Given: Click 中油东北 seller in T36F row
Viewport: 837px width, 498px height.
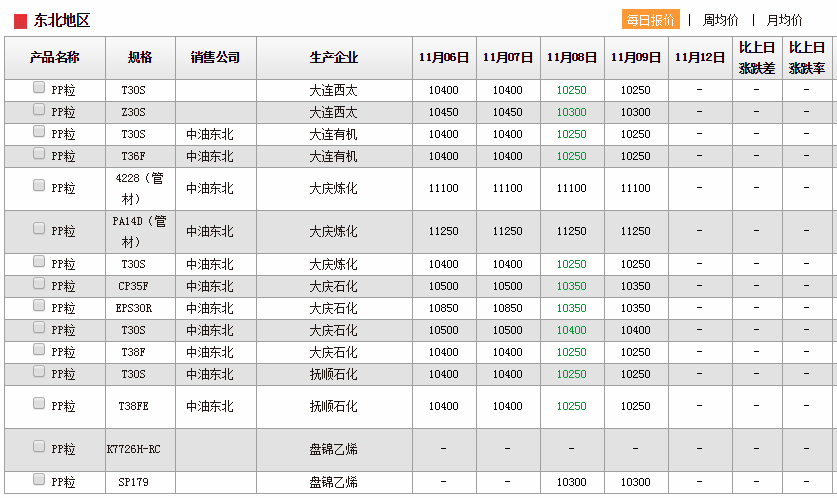Looking at the screenshot, I should (210, 156).
